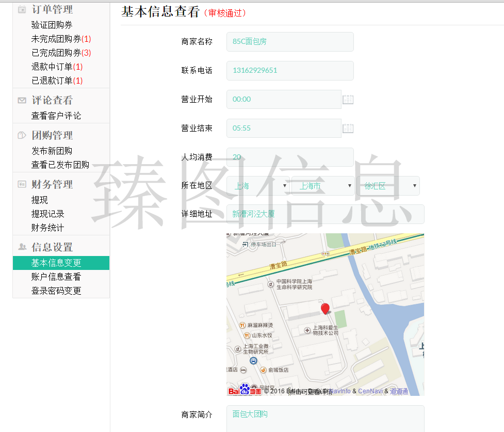This screenshot has width=504, height=432.
Task: Open 验证团购券 menu item
Action: coord(52,25)
